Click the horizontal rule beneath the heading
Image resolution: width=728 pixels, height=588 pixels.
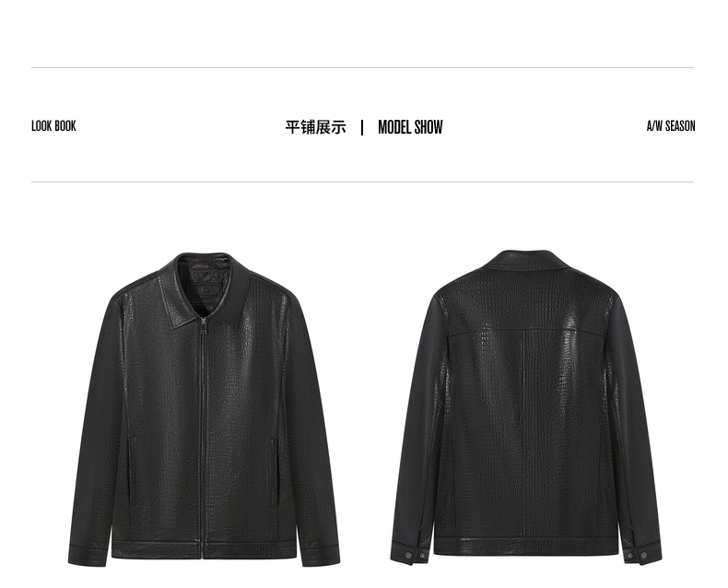pyautogui.click(x=362, y=182)
